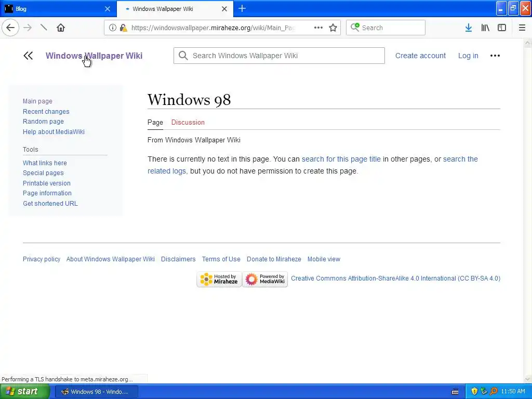This screenshot has width=532, height=399.
Task: Open Special pages
Action: [x=43, y=173]
